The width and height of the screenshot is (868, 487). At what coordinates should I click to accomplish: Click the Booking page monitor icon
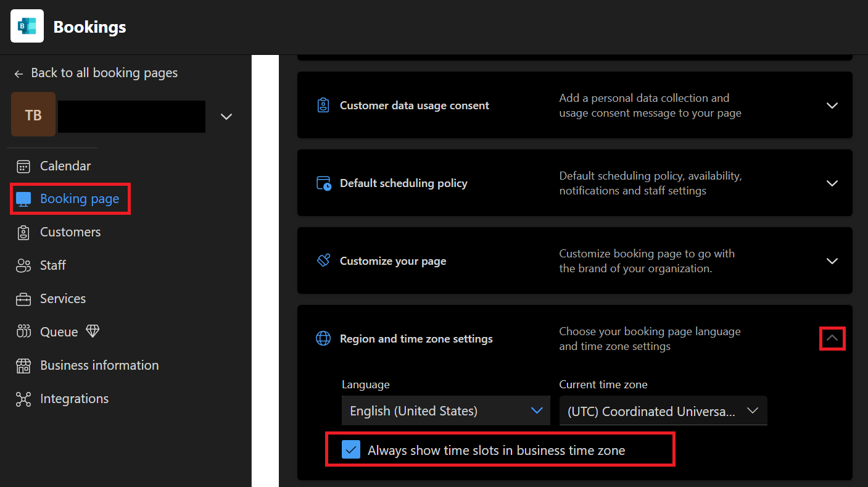23,199
